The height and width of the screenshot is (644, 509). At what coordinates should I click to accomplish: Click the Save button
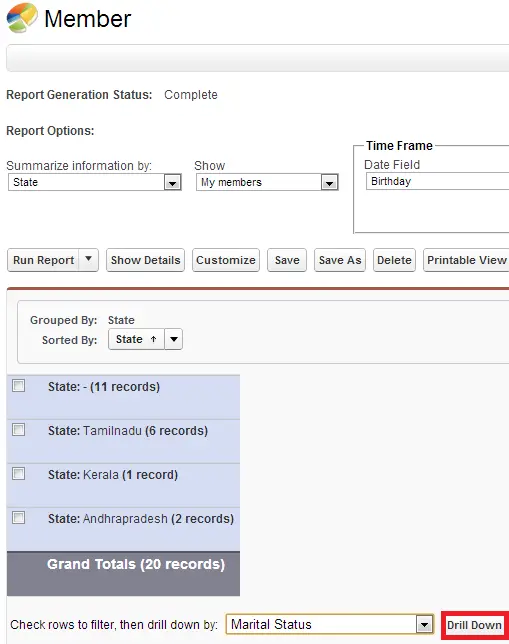[287, 260]
